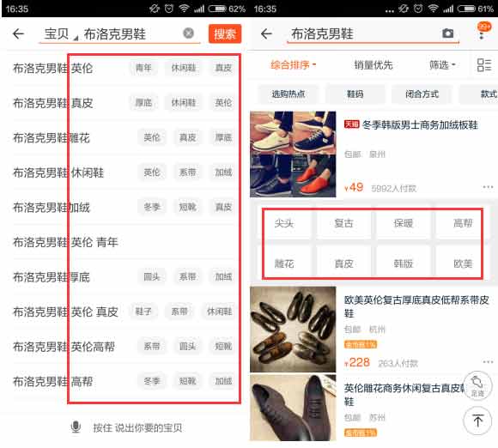Viewport: 498px width, 448px height.
Task: Expand the 综合排序 sorting dropdown
Action: click(293, 65)
